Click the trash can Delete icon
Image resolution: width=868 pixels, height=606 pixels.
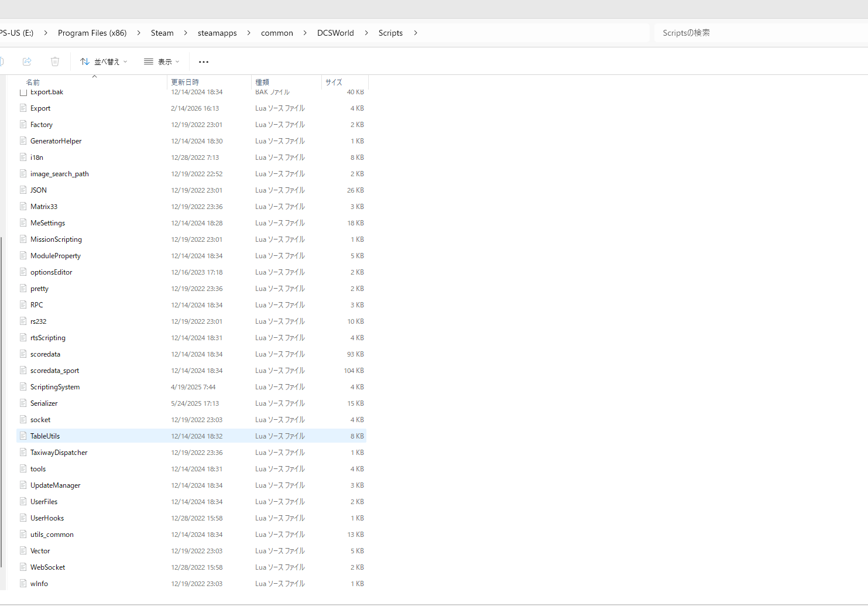[55, 61]
